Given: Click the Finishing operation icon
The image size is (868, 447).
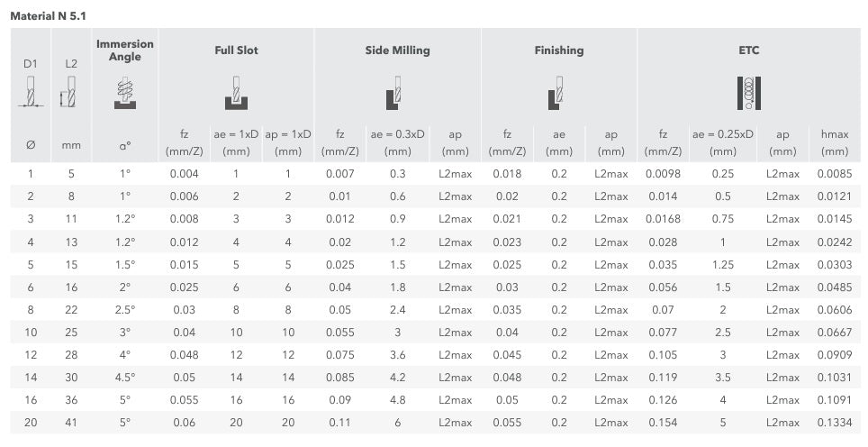Looking at the screenshot, I should 556,93.
